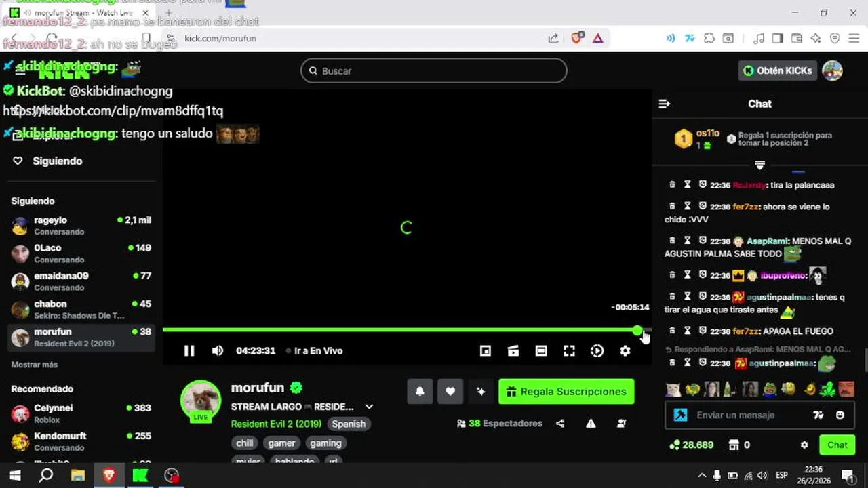Open the clip creation icon in player
The height and width of the screenshot is (488, 868).
[x=513, y=350]
